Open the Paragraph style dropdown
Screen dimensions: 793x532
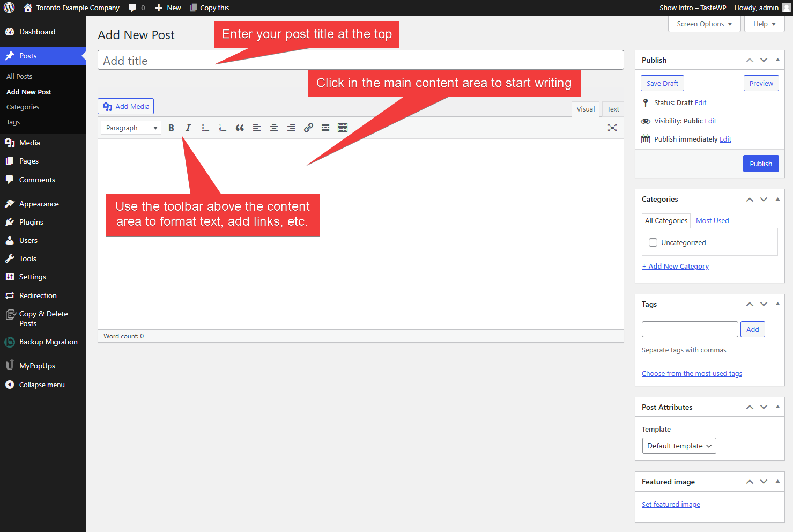[130, 128]
